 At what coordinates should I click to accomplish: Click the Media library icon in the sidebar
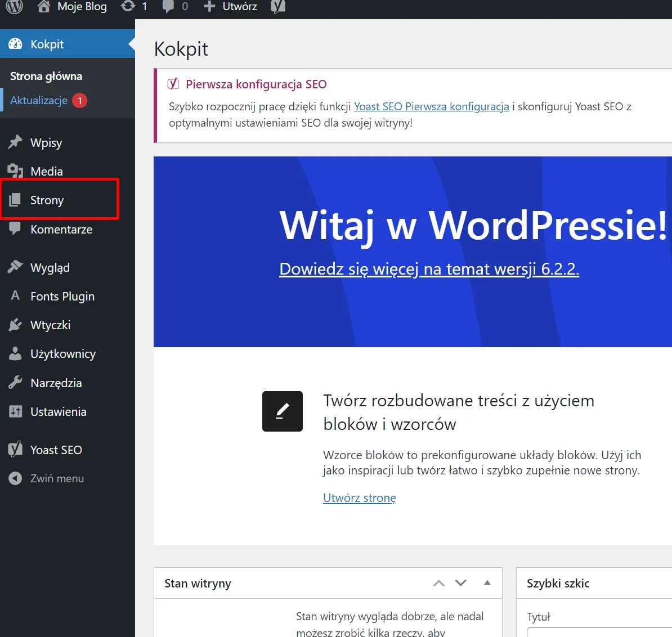[15, 171]
